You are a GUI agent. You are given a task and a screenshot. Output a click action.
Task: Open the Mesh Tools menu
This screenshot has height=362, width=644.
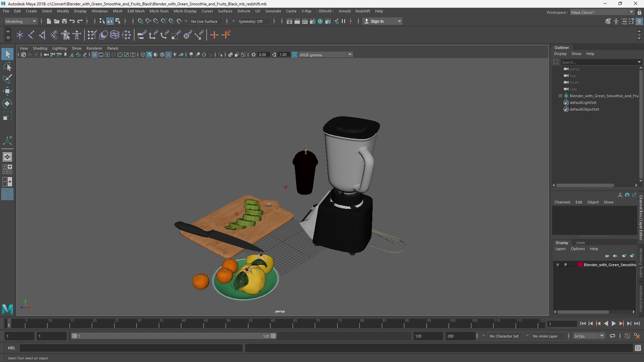point(159,11)
